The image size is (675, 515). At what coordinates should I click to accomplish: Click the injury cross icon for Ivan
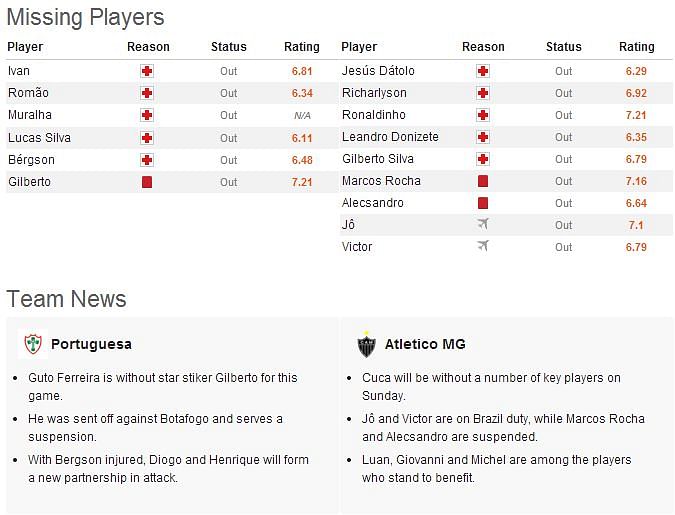click(147, 71)
